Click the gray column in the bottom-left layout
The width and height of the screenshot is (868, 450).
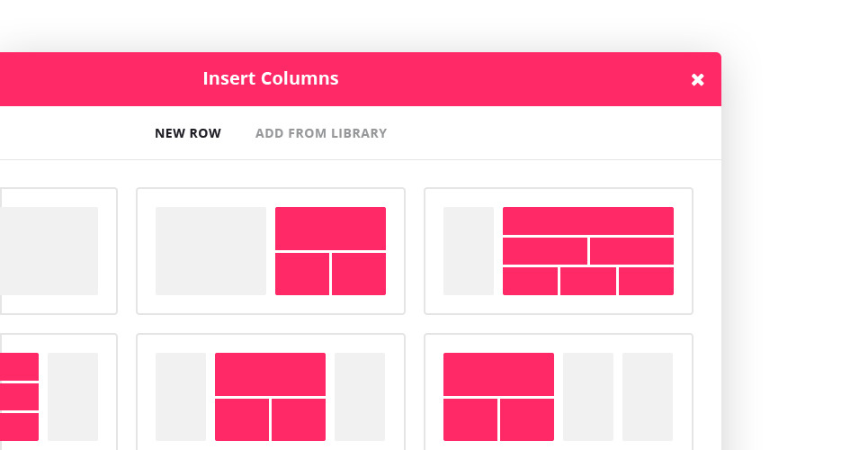(73, 397)
